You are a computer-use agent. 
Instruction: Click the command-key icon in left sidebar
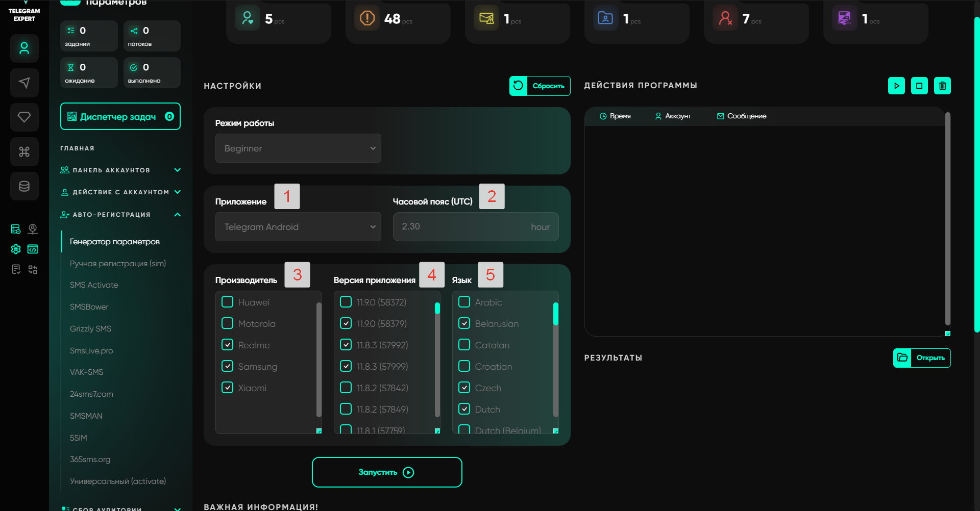click(x=24, y=151)
